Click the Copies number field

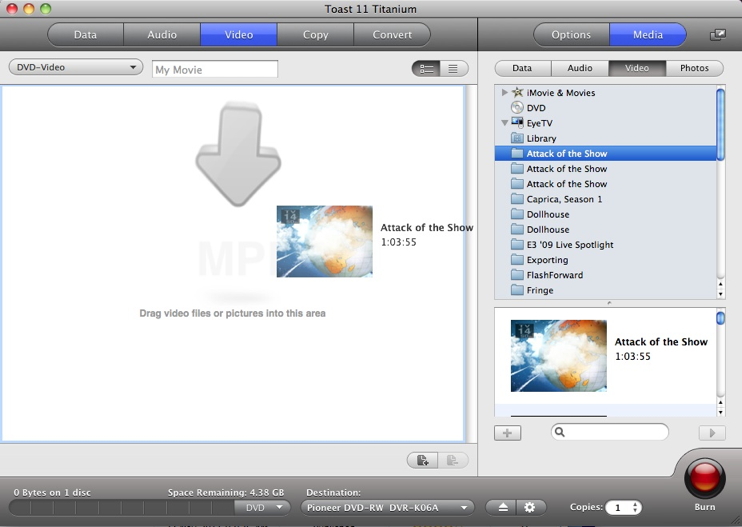(x=618, y=508)
